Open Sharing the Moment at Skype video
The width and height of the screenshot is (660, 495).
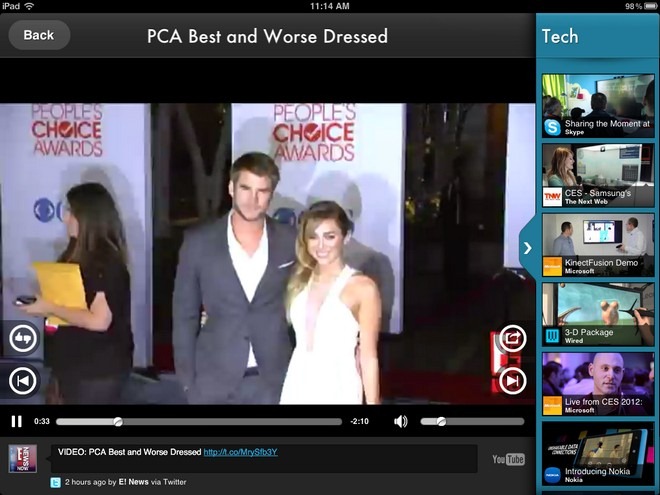598,106
